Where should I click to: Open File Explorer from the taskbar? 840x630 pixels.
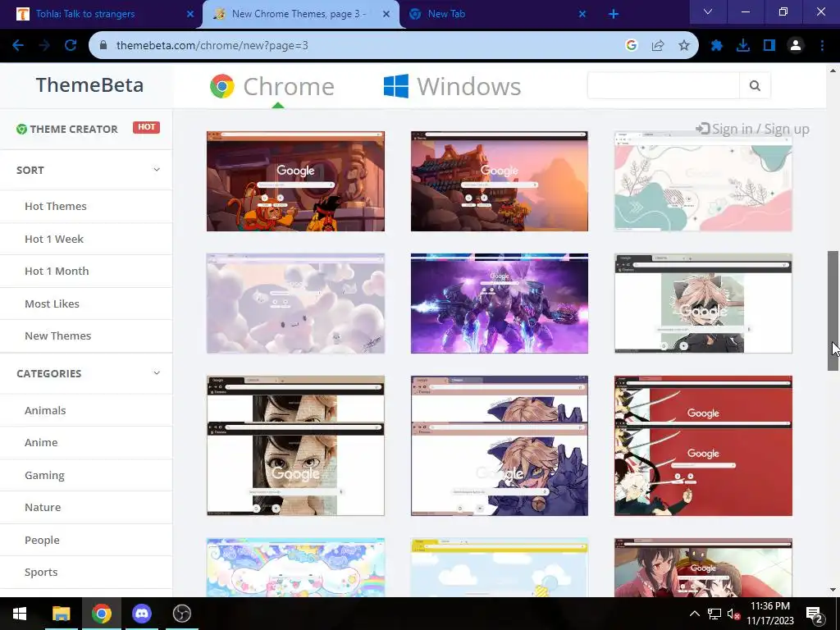click(x=61, y=614)
